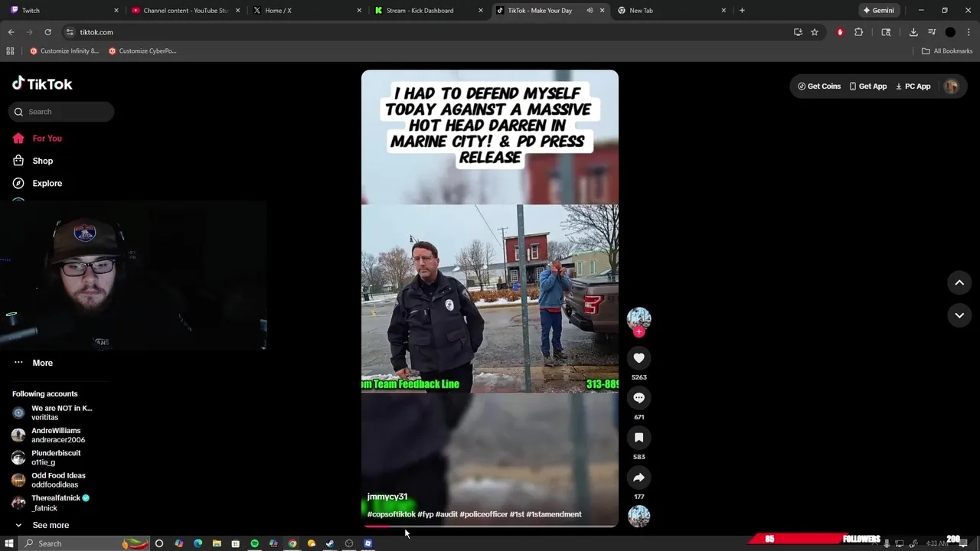The image size is (980, 551).
Task: Open a new browser tab with the plus
Action: tap(742, 11)
